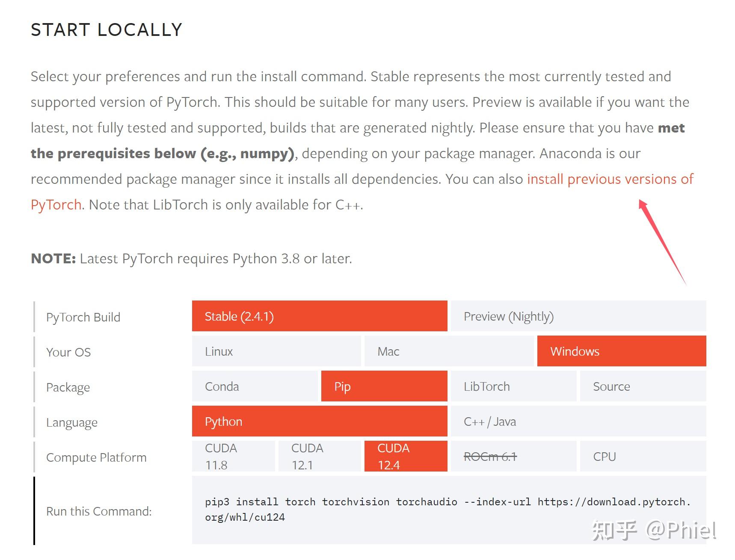Click the START LOCALLY heading

click(107, 30)
